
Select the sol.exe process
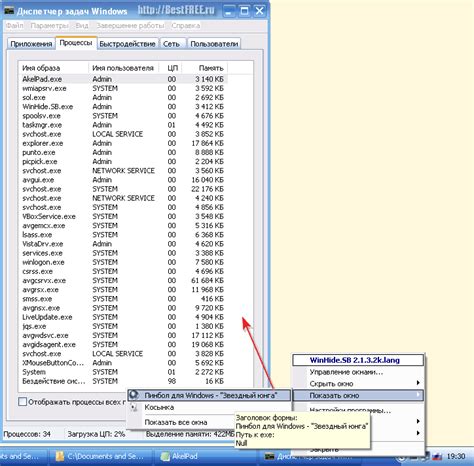pyautogui.click(x=123, y=97)
